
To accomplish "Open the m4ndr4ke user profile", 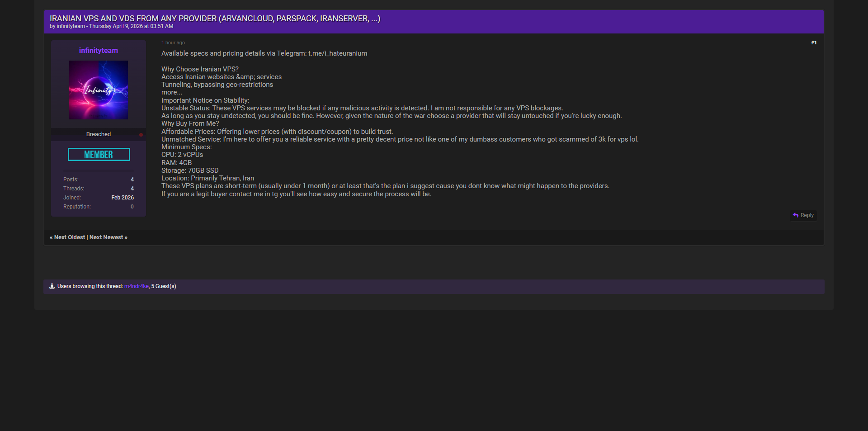I will coord(137,286).
